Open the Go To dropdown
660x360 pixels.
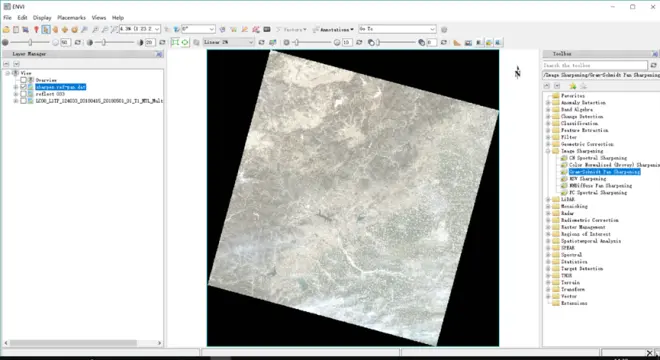click(432, 29)
